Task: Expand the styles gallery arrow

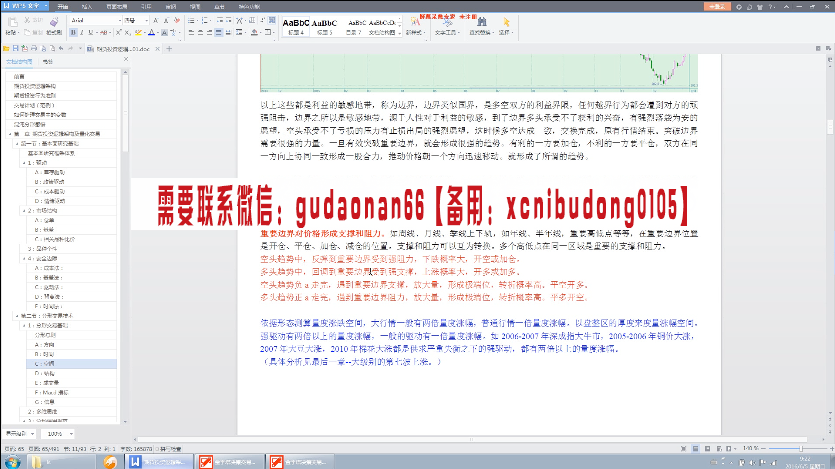Action: (x=399, y=33)
